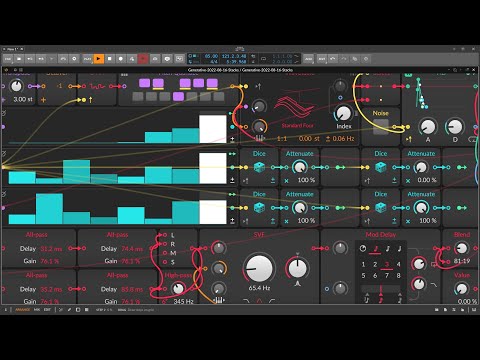Toggle the last purple step in the top row
Image resolution: width=480 pixels, height=360 pixels.
click(x=212, y=83)
